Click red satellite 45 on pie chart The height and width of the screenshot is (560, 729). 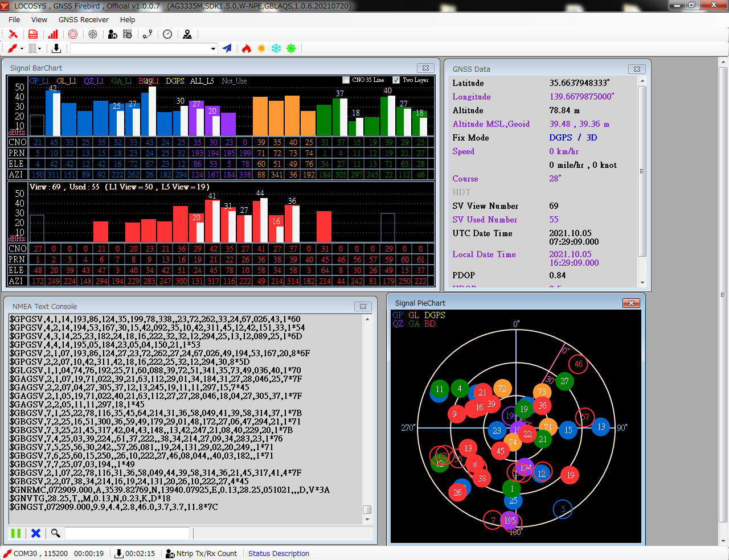click(x=500, y=451)
